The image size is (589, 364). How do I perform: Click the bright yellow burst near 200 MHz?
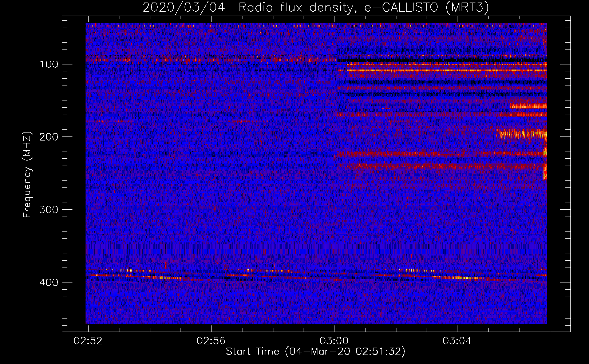pos(521,134)
